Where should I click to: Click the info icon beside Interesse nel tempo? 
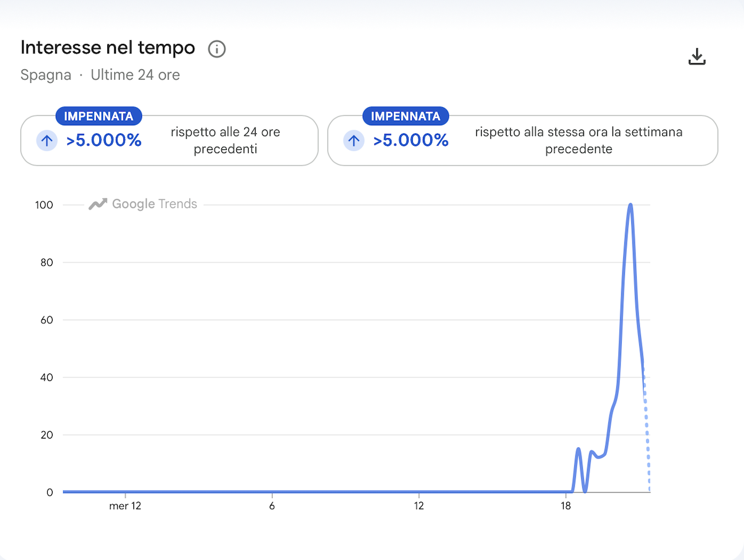coord(216,49)
